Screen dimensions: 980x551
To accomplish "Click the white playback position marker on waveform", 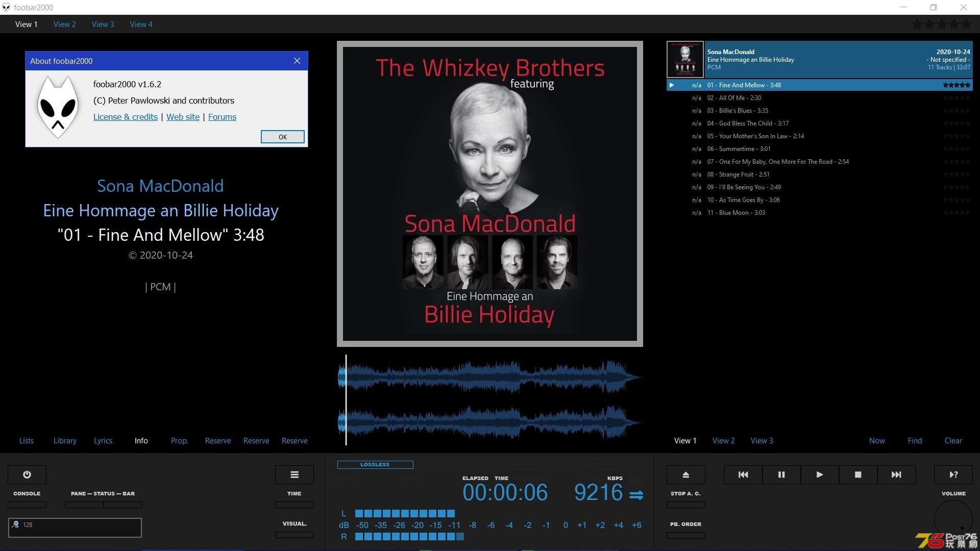I will (346, 400).
